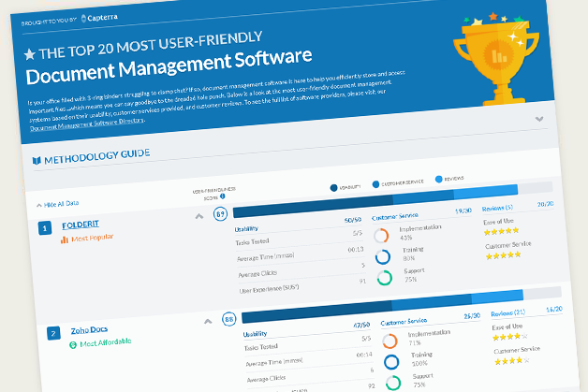Click Zoho Docs Ease of Use stars

coord(510,337)
